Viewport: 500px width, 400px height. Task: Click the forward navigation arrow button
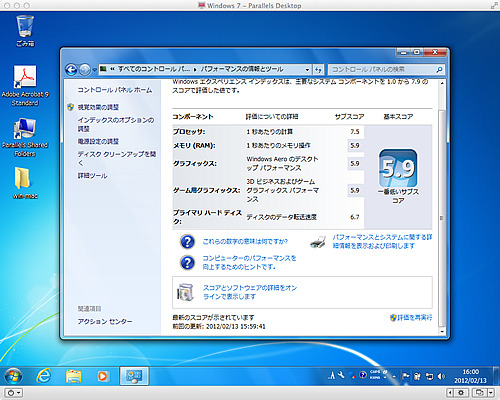[85, 69]
